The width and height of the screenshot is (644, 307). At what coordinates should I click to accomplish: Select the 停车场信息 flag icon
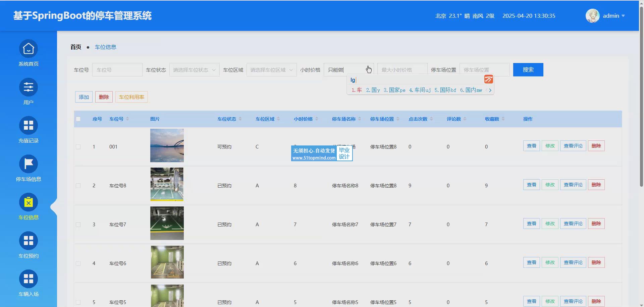tap(29, 164)
